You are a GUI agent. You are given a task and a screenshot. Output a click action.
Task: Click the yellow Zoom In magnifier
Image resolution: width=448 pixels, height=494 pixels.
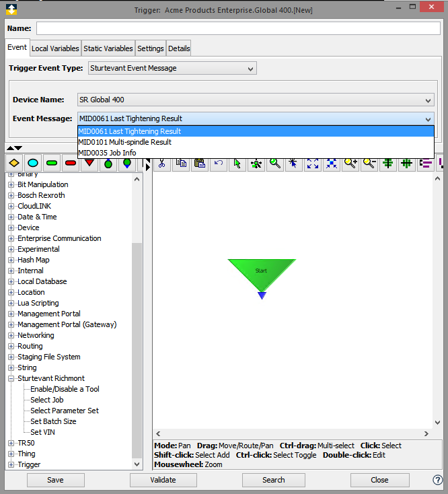[350, 163]
